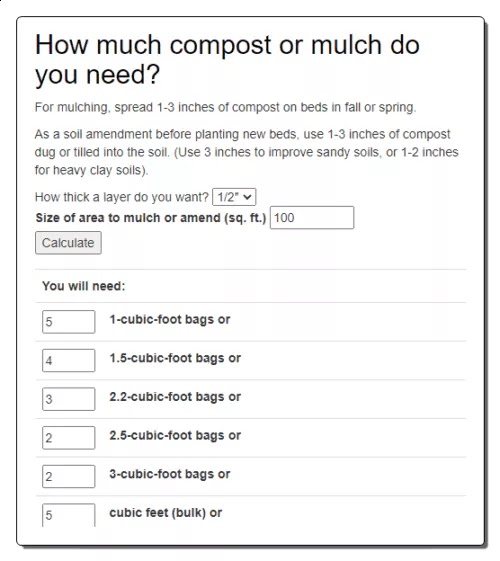Click the '3-cubic-foot bags or' label
This screenshot has width=500, height=561.
(x=170, y=474)
